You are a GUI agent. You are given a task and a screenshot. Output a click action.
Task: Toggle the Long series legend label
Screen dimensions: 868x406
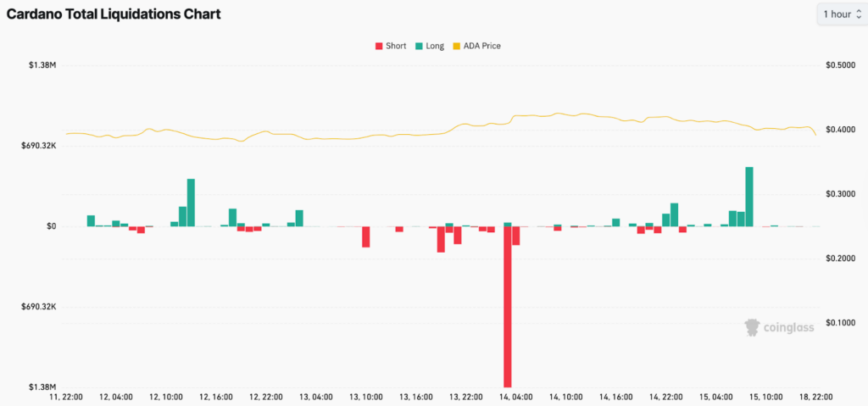pyautogui.click(x=435, y=46)
